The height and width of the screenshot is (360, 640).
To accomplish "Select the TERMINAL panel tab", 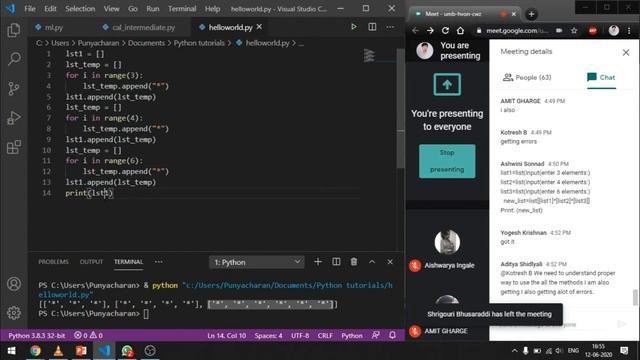I will (129, 262).
